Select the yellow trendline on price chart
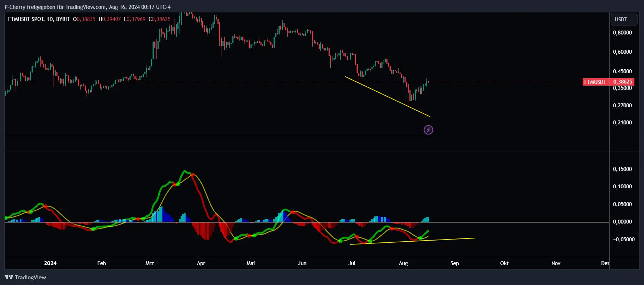644x285 pixels. click(x=387, y=96)
